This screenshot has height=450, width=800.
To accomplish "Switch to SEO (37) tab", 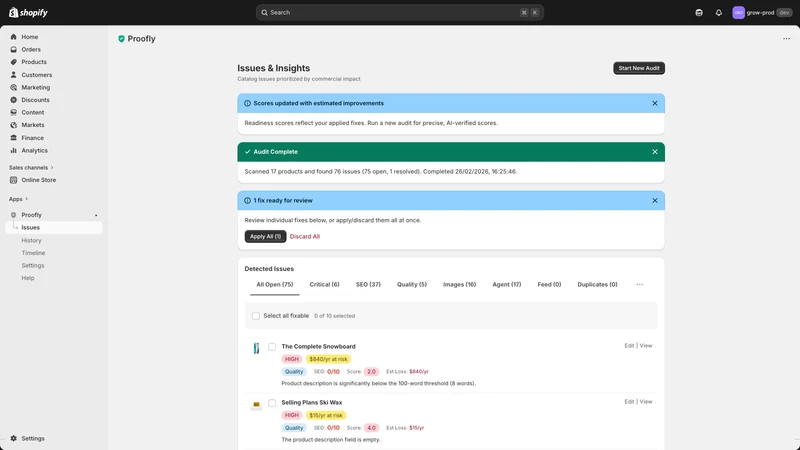I will point(368,285).
